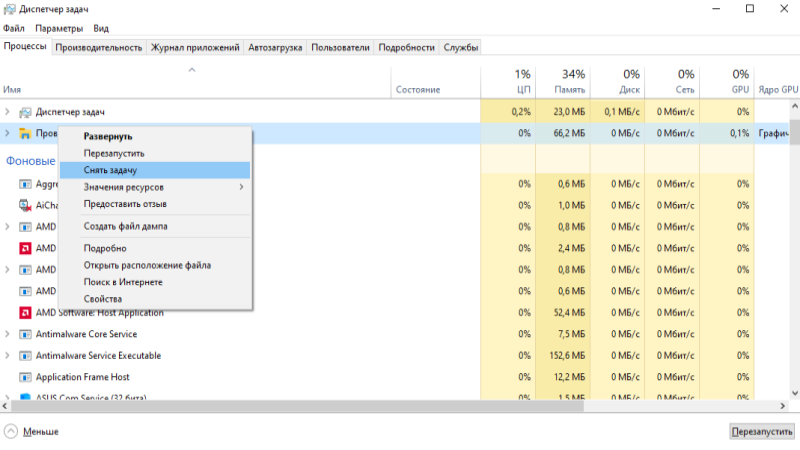Choose Открыть расположение файла menu entry
Image resolution: width=800 pixels, height=450 pixels.
155,265
